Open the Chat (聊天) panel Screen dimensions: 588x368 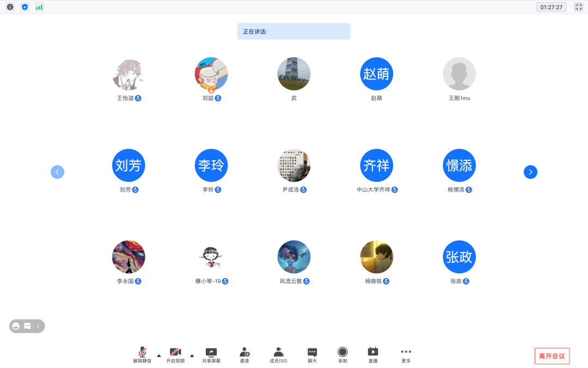point(312,355)
